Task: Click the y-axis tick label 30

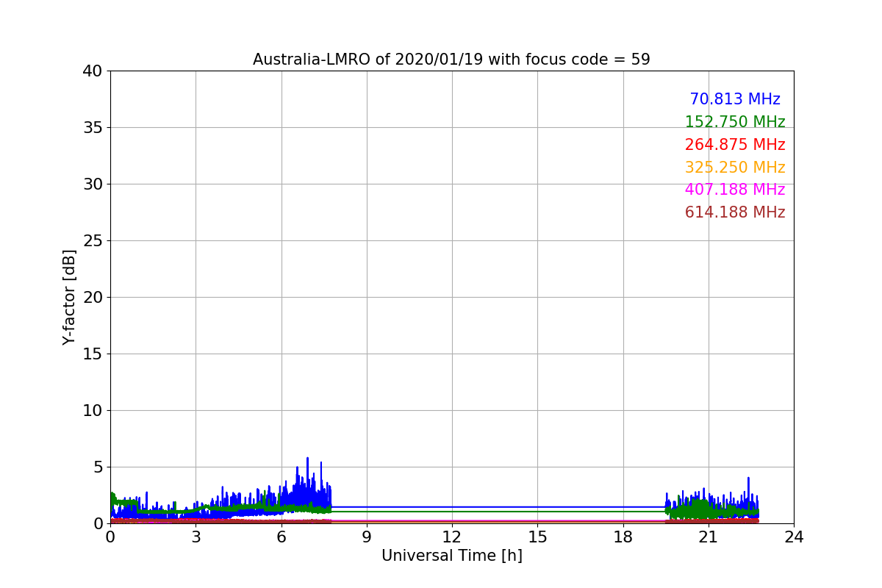Action: coord(92,184)
